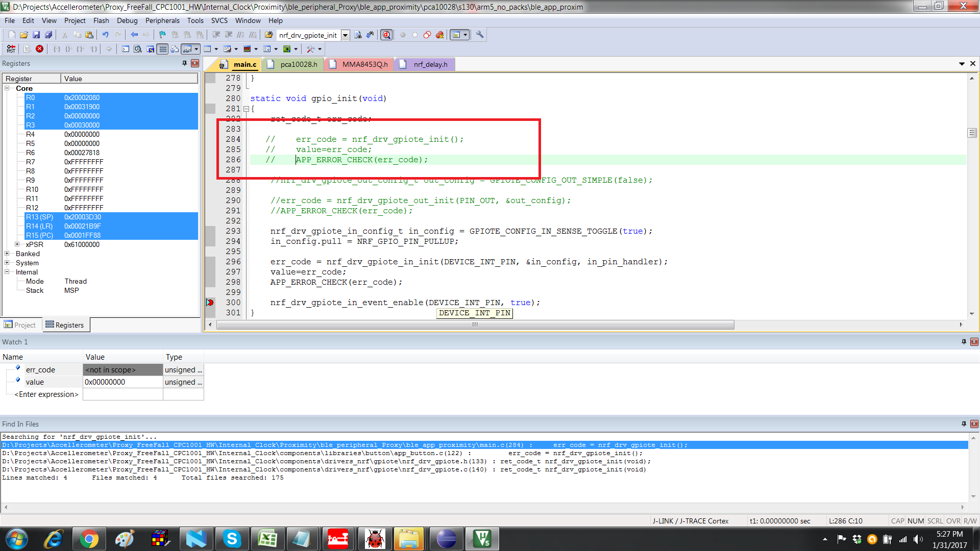Image resolution: width=980 pixels, height=551 pixels.
Task: Click the nrf_drv_gpiote_init search text field
Action: click(x=308, y=35)
